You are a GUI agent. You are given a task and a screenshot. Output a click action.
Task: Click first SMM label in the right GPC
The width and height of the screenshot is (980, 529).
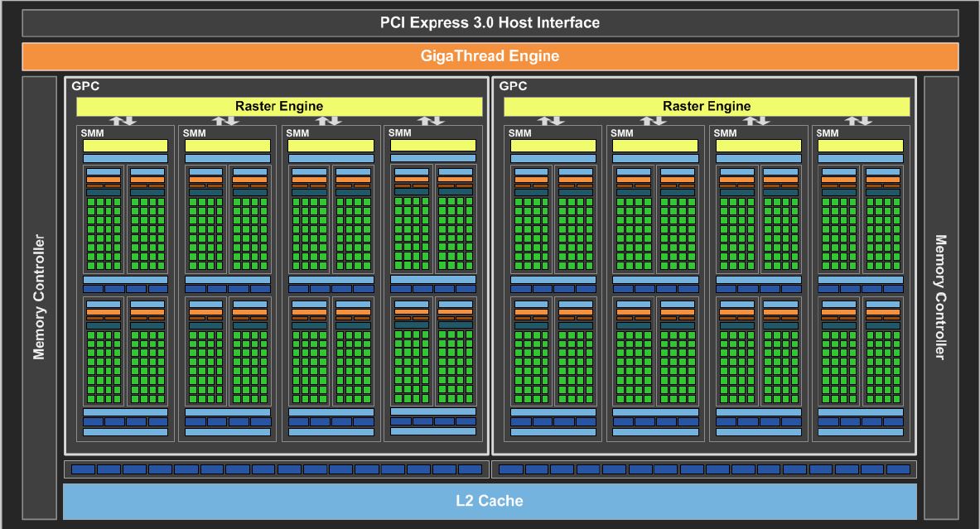coord(520,133)
